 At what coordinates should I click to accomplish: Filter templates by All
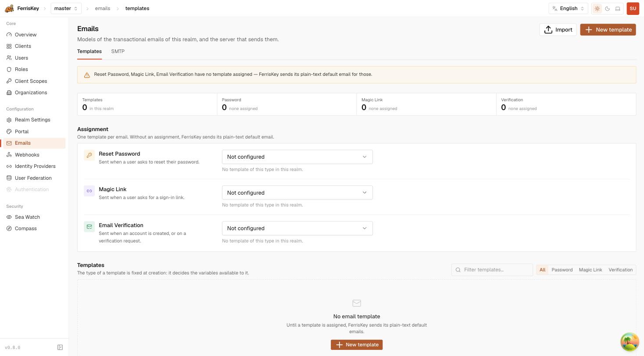tap(543, 270)
